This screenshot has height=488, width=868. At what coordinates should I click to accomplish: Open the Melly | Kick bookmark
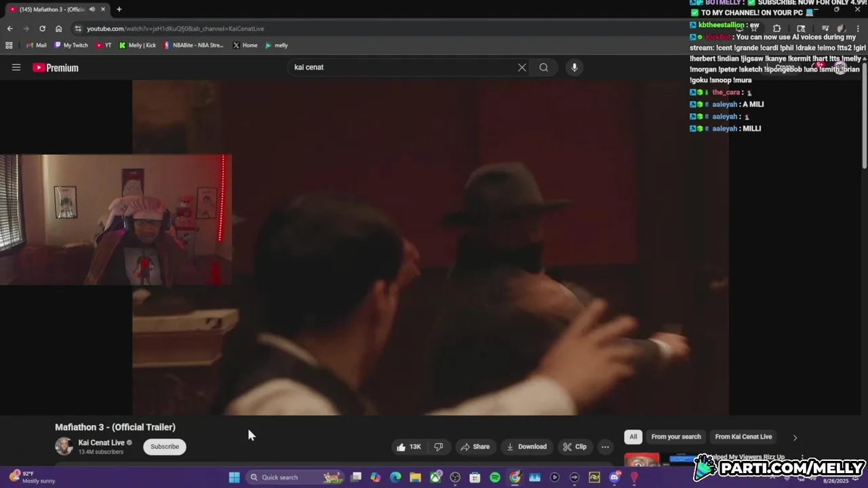point(137,45)
